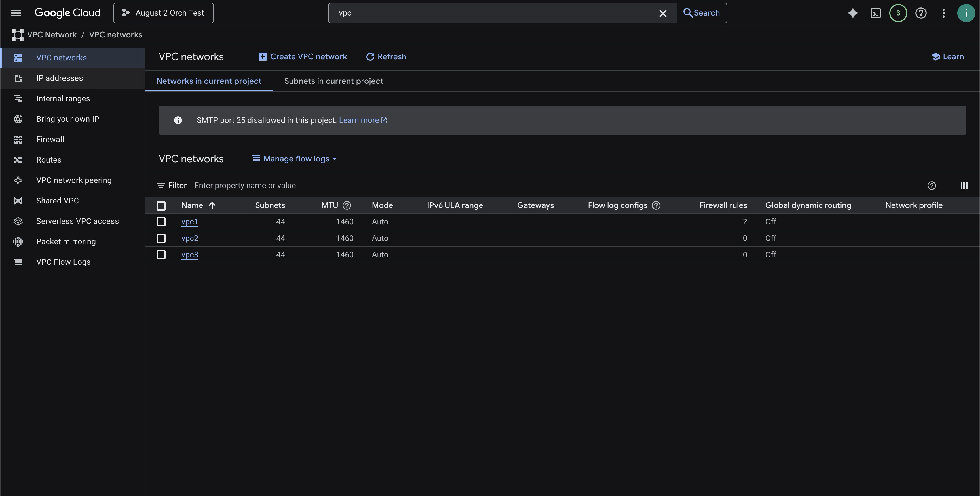Open the Gemini AI assistant sparkle icon
The height and width of the screenshot is (496, 980).
pos(853,13)
